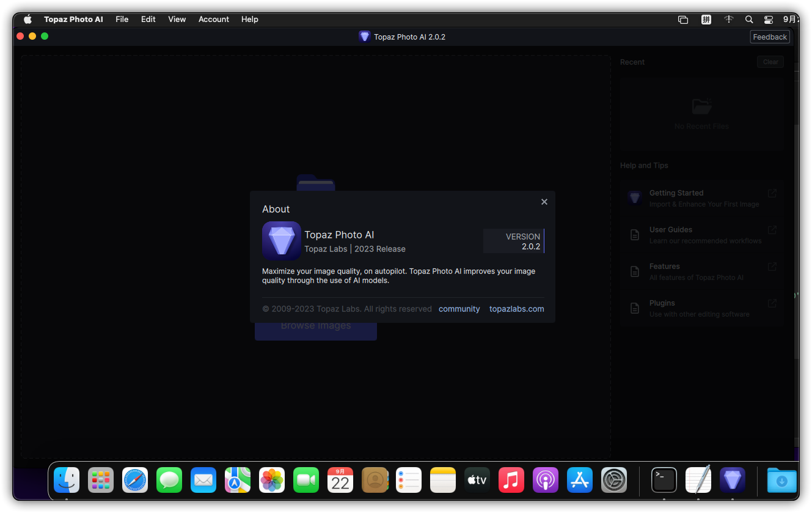Viewport: 812px width, 513px height.
Task: Open Maps from the dock
Action: tap(238, 480)
